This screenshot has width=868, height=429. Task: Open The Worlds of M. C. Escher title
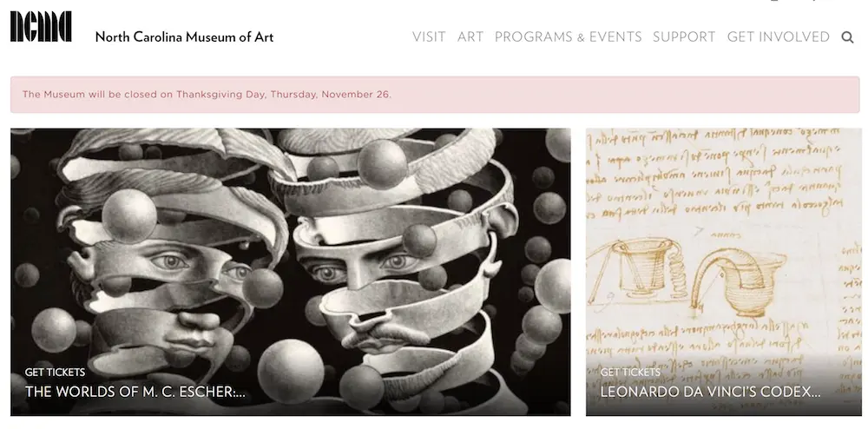135,392
